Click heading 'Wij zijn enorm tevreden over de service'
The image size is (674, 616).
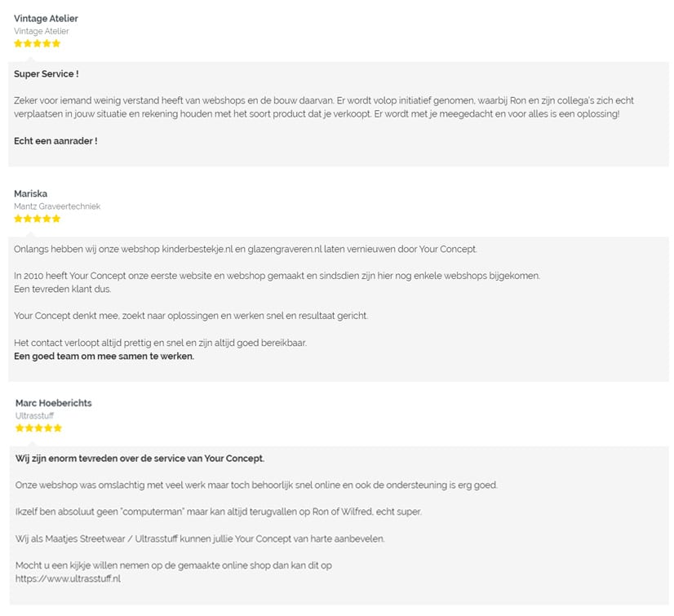click(x=140, y=459)
